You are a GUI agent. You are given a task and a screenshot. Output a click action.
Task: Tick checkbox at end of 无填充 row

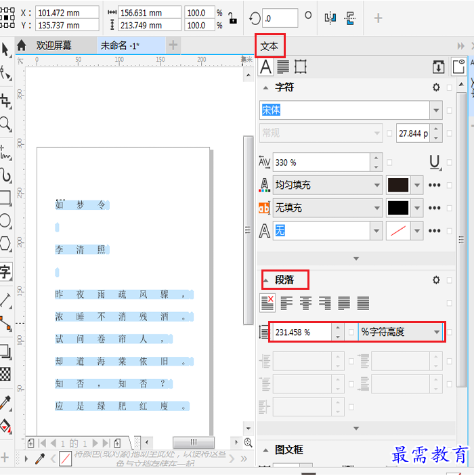[x=450, y=208]
